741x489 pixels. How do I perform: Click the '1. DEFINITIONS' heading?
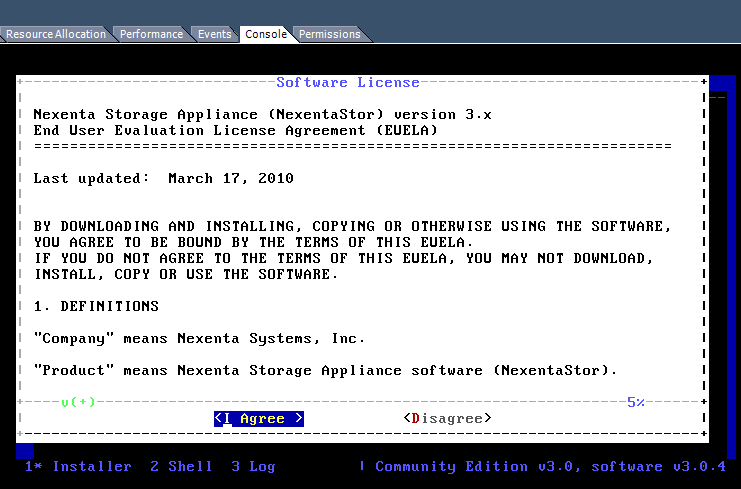click(96, 306)
